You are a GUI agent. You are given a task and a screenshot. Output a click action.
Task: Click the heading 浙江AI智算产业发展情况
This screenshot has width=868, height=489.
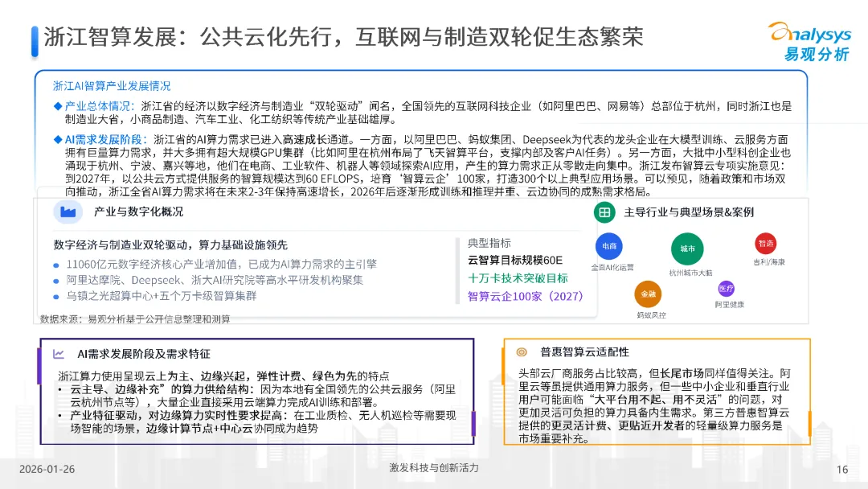pyautogui.click(x=112, y=86)
